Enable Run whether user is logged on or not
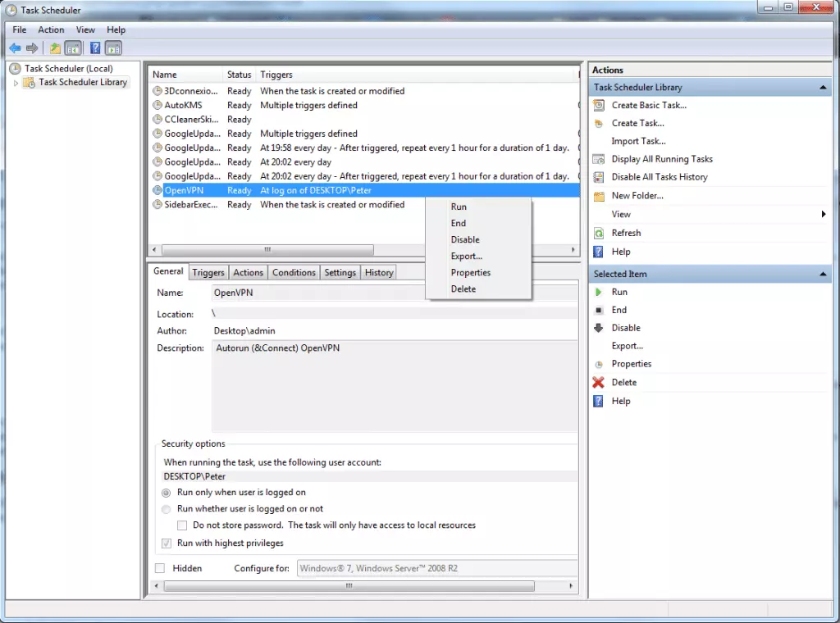This screenshot has width=840, height=623. click(167, 508)
